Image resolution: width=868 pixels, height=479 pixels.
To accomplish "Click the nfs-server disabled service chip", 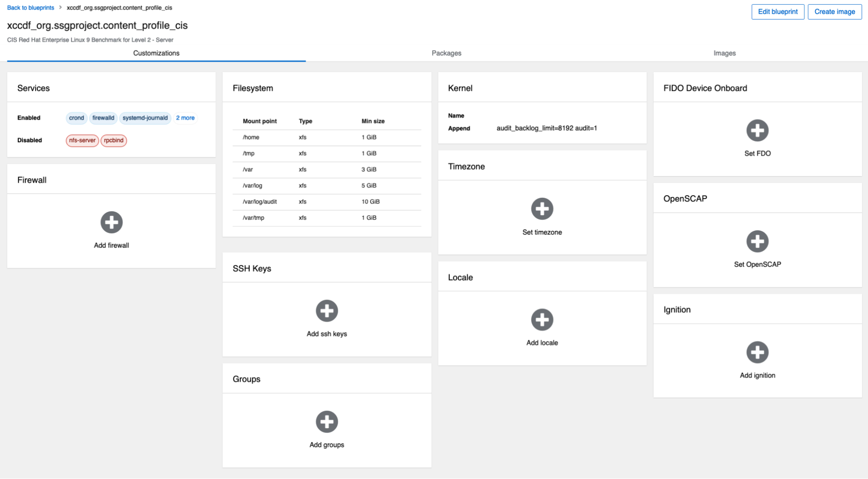I will tap(82, 140).
